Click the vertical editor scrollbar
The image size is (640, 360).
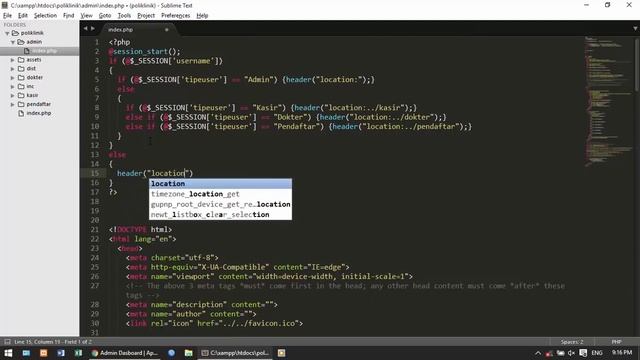[637, 65]
